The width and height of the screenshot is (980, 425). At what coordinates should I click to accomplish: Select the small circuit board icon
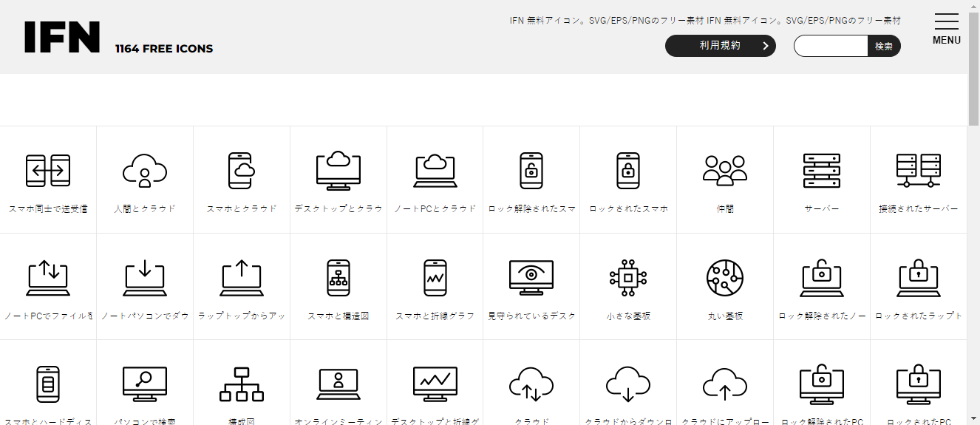[628, 278]
